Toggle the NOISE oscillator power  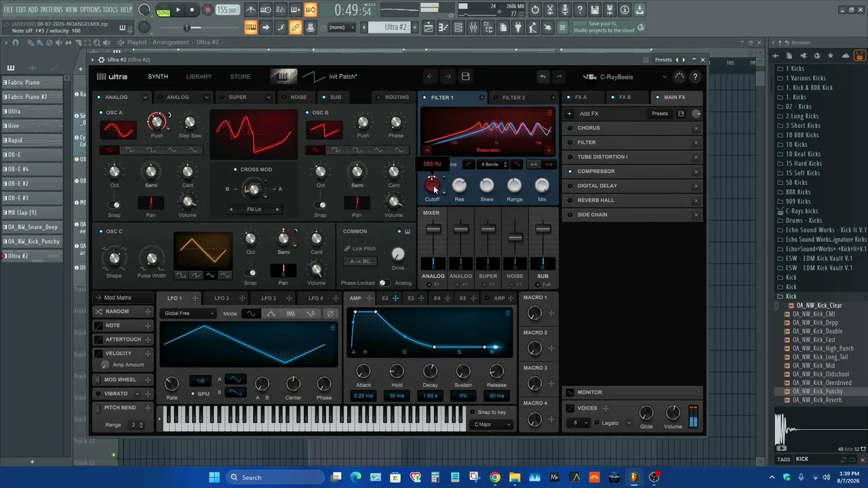pos(285,98)
